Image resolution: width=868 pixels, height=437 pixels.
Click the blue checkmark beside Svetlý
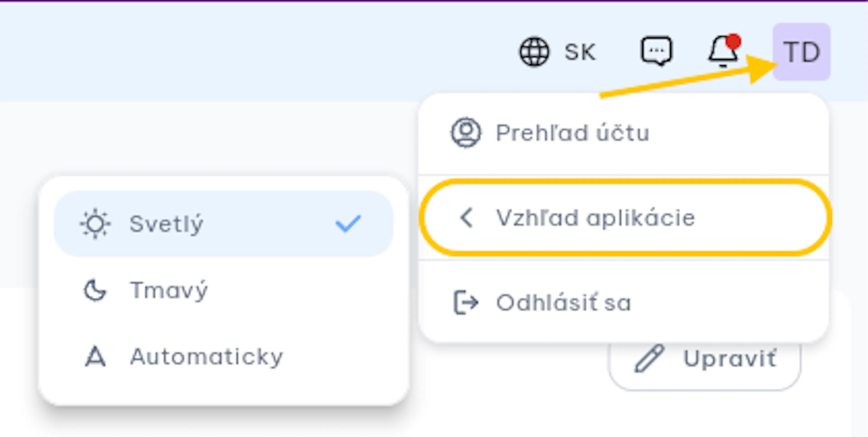(x=348, y=224)
